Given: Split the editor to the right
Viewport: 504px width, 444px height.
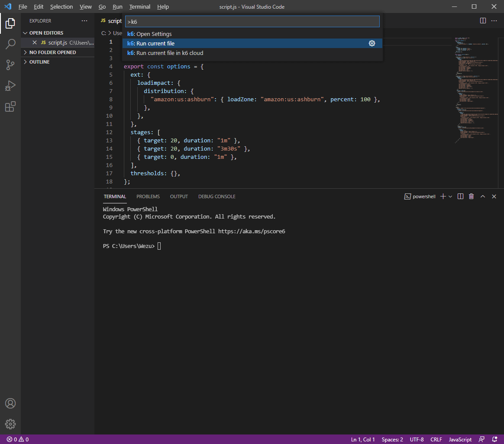Looking at the screenshot, I should click(483, 21).
